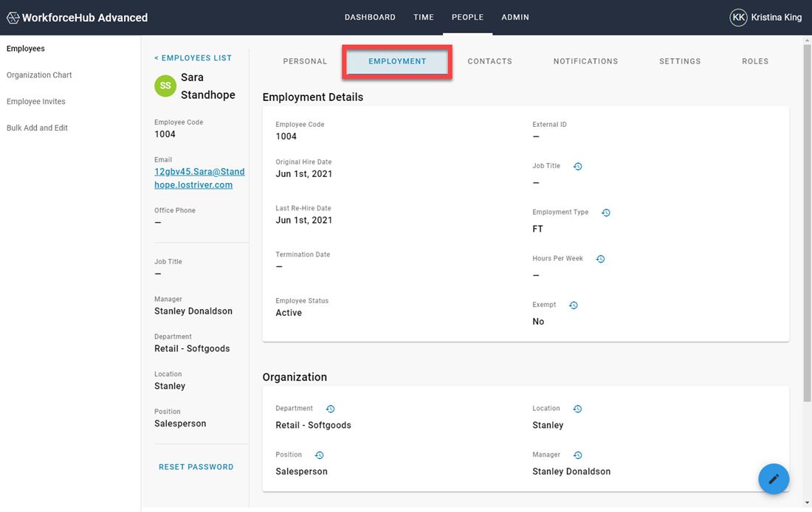Open the KK user avatar
This screenshot has width=812, height=512.
[738, 18]
